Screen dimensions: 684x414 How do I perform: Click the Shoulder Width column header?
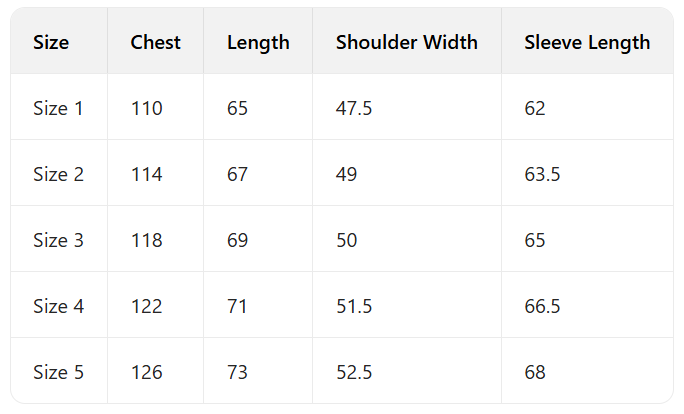[407, 42]
